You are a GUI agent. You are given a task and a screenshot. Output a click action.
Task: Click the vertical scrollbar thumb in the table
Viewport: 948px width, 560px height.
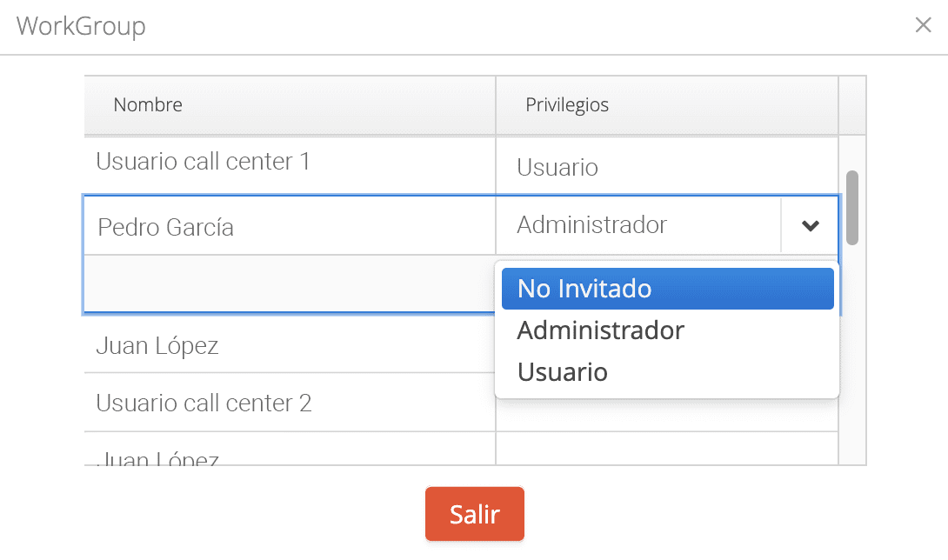[x=852, y=208]
